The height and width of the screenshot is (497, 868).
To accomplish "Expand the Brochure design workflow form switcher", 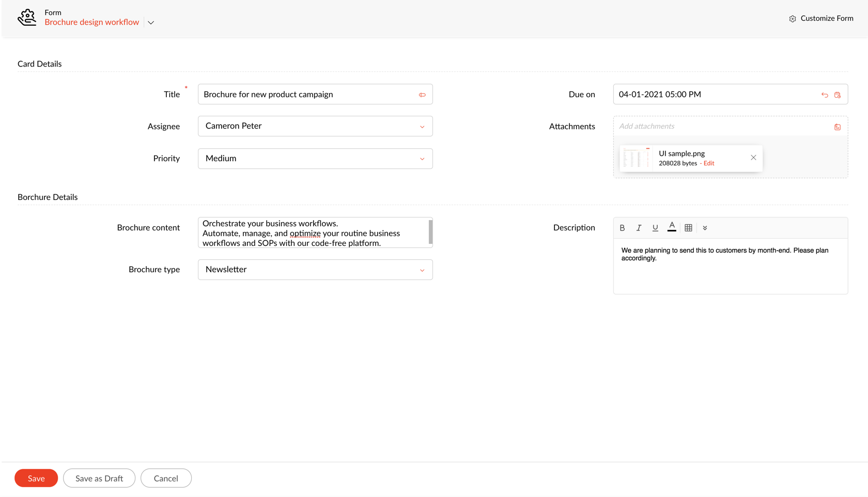I will [x=151, y=23].
